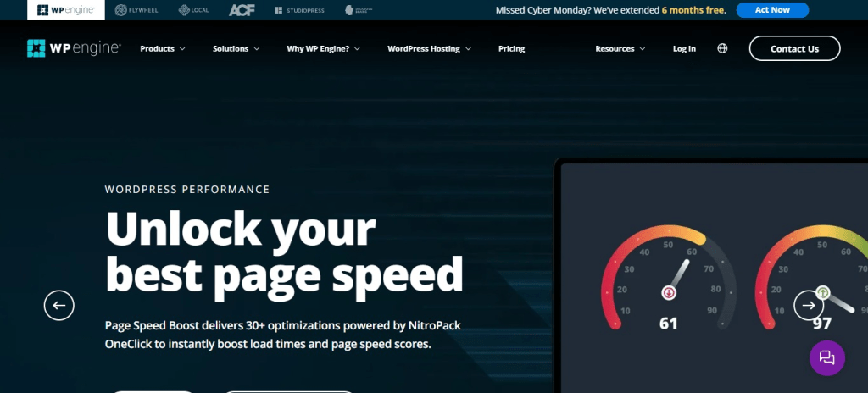Click the 61 speed gauge graphic
Screen dimensions: 868x393
point(669,279)
